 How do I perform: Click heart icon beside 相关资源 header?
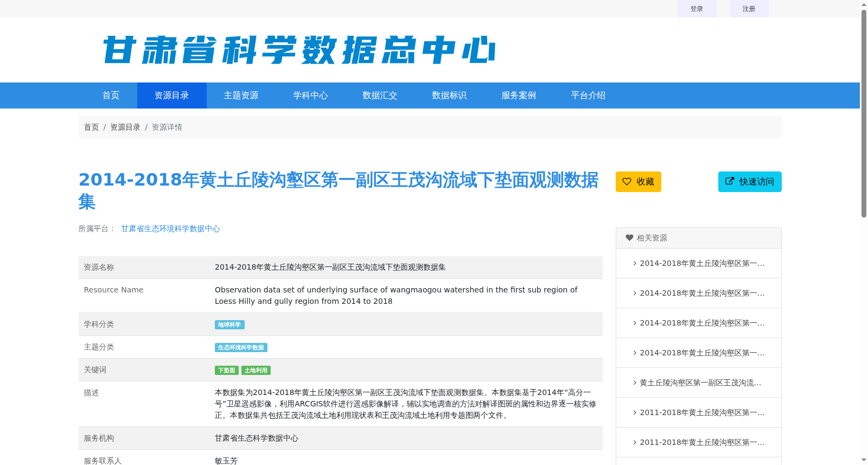[x=629, y=238]
